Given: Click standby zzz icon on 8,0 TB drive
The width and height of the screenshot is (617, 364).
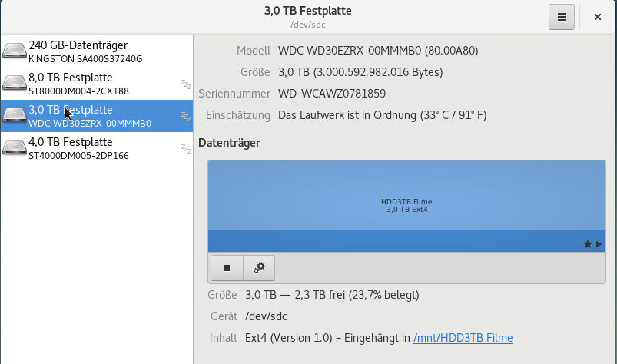Looking at the screenshot, I should click(186, 84).
